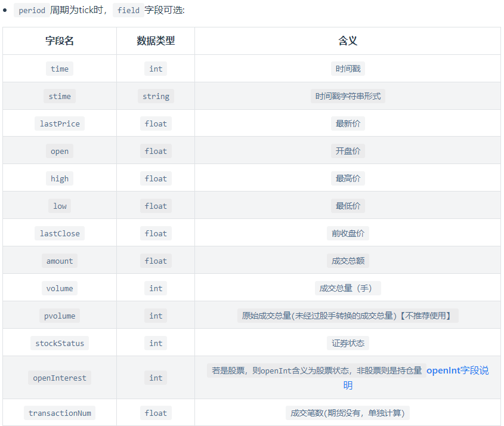
Task: Select the 数据类型 column header
Action: pos(156,41)
